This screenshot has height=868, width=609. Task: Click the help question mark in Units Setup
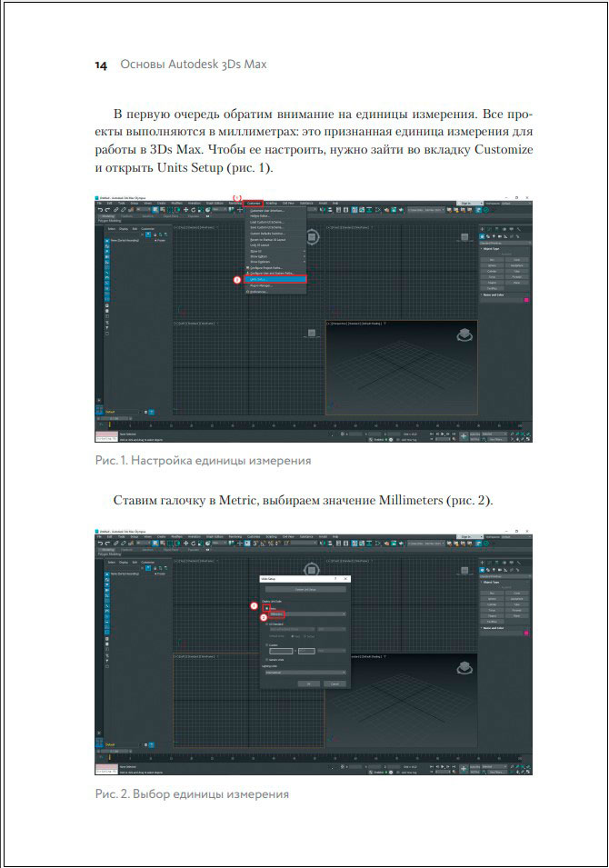[x=334, y=578]
